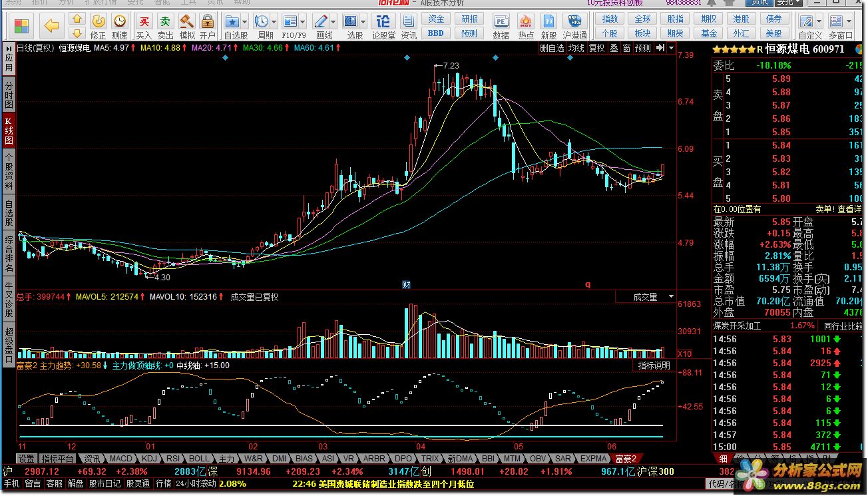Toggle 窗 window option on chart
Viewport: 868px width, 496px height.
tap(626, 48)
